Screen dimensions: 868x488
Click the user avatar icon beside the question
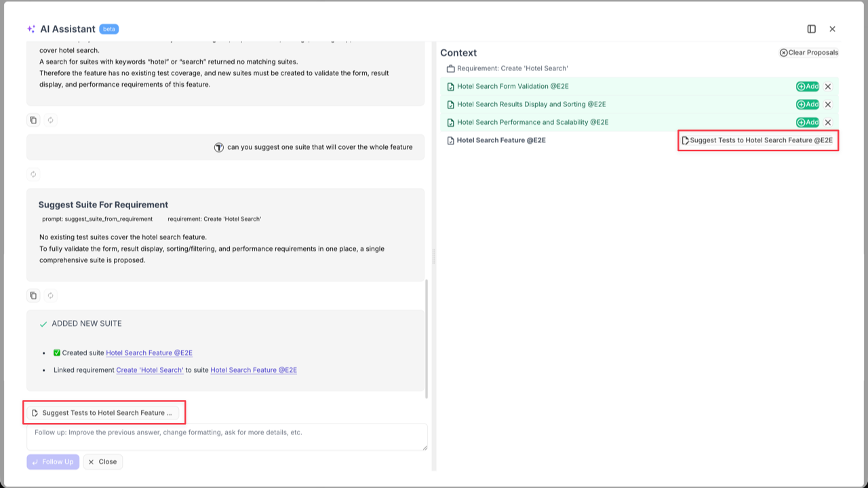pos(217,147)
